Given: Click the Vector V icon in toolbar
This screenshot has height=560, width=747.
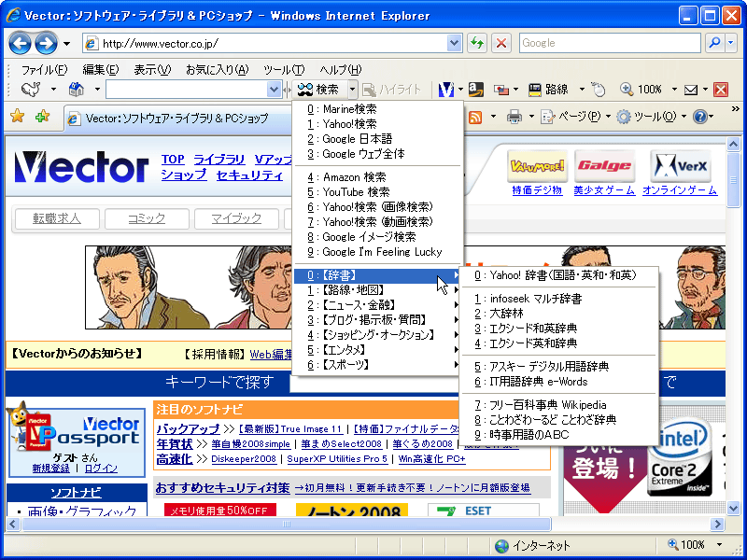Looking at the screenshot, I should click(446, 89).
